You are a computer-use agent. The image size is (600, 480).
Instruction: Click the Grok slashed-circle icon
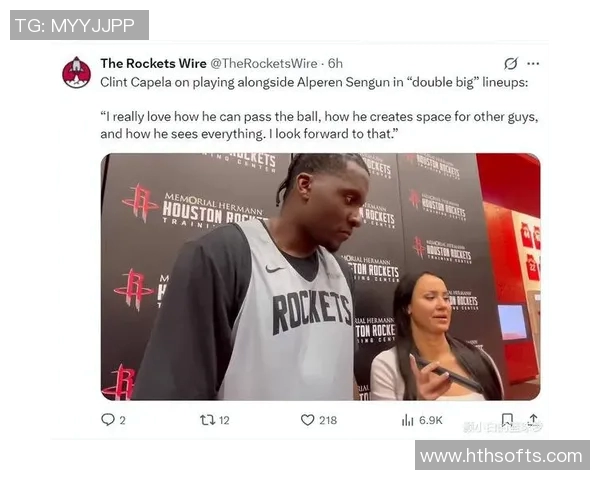pyautogui.click(x=510, y=63)
